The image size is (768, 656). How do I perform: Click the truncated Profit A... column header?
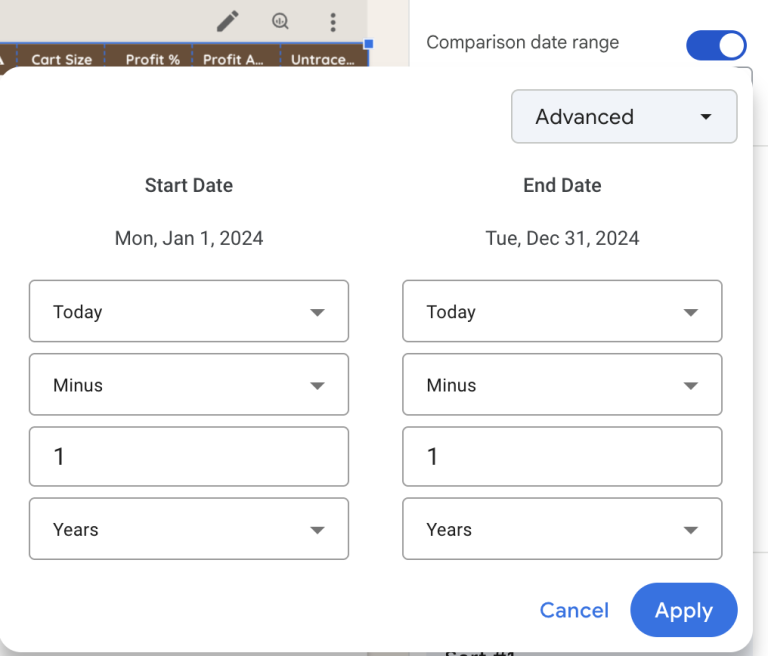233,59
